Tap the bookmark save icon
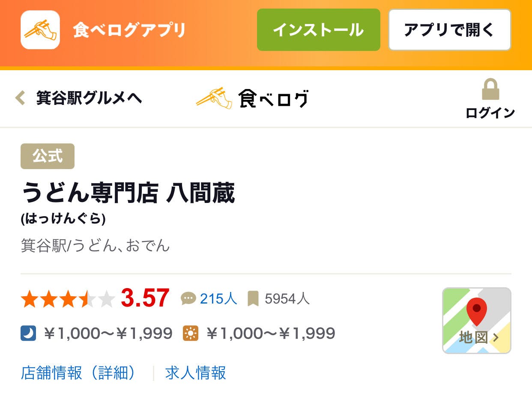 pyautogui.click(x=253, y=298)
